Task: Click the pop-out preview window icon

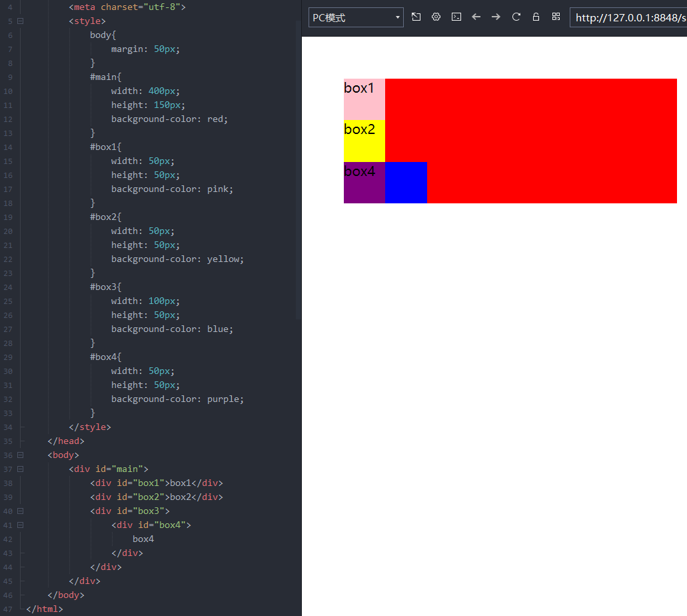Action: [x=416, y=17]
